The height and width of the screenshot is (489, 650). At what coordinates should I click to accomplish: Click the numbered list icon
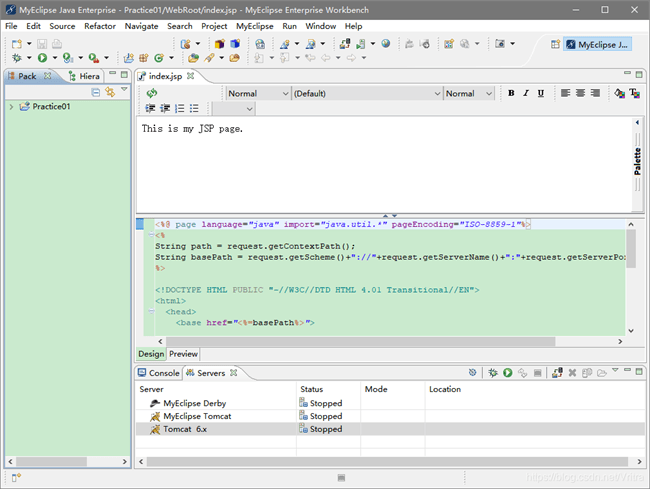180,108
